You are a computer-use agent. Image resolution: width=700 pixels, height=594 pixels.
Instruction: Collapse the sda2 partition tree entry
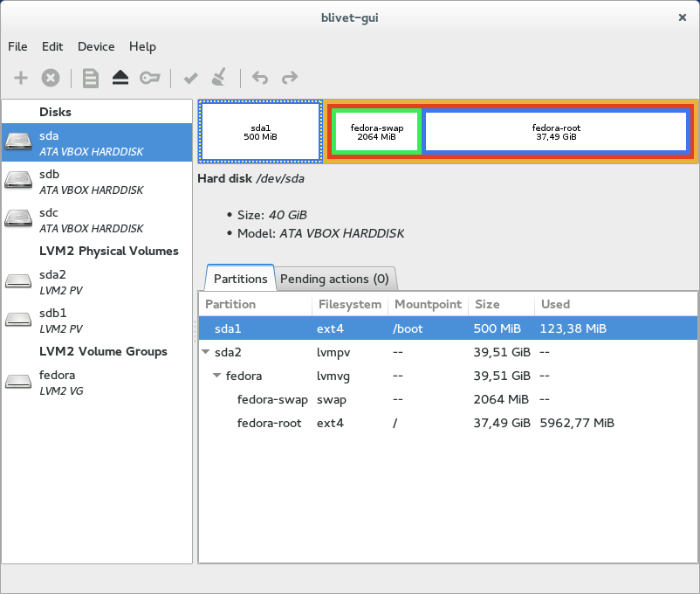pyautogui.click(x=204, y=352)
